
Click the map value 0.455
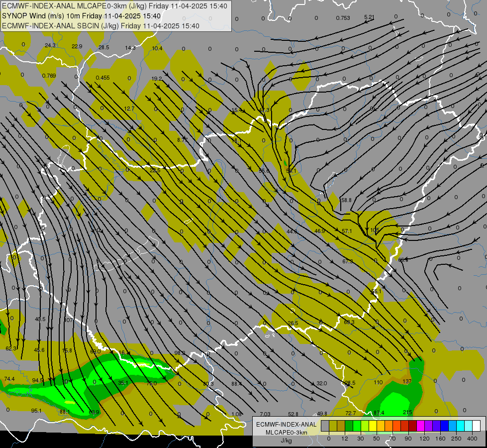(102, 78)
